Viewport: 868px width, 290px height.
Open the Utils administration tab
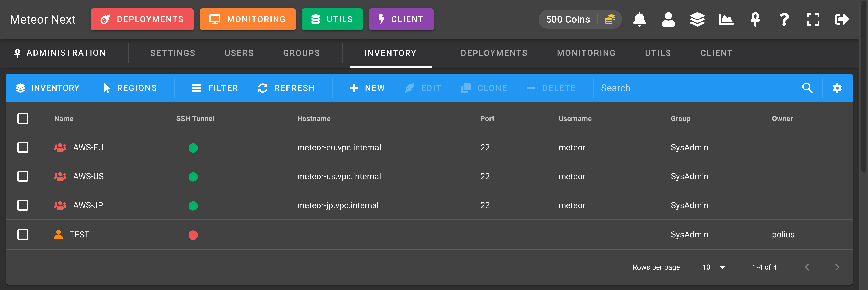click(658, 53)
